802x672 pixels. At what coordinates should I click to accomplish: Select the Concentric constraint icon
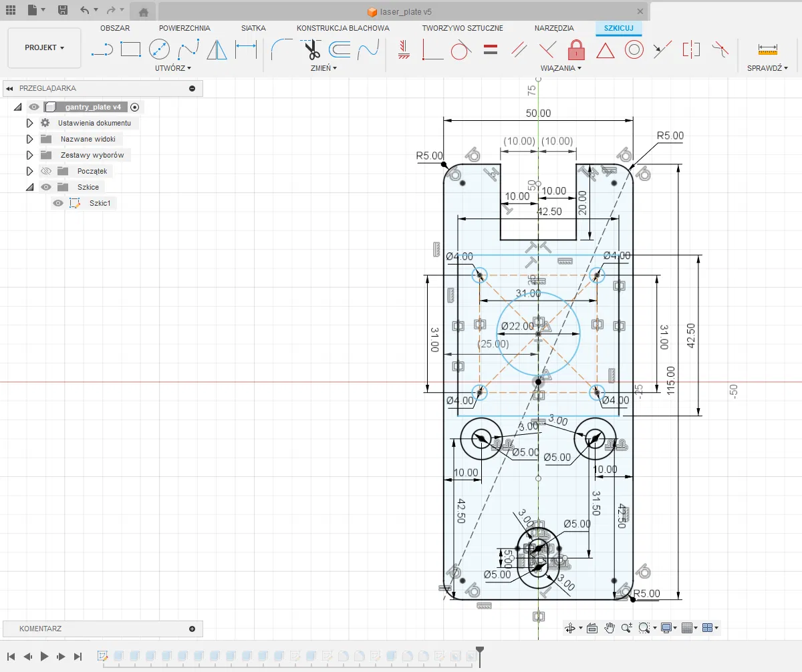(634, 49)
